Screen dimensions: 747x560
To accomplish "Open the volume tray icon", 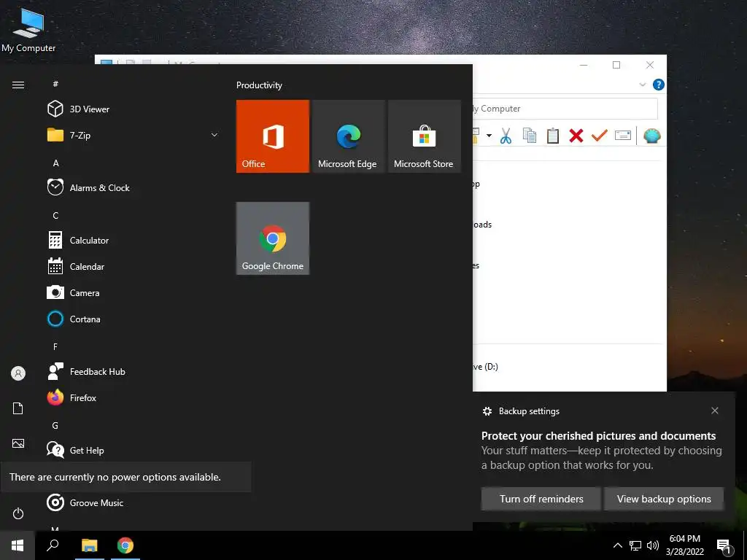I will (653, 545).
